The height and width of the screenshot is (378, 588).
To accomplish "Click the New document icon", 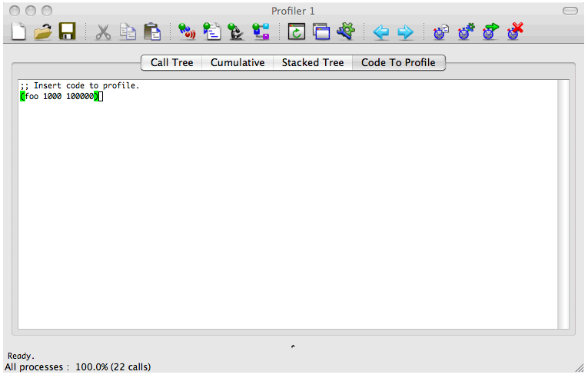I will (18, 31).
